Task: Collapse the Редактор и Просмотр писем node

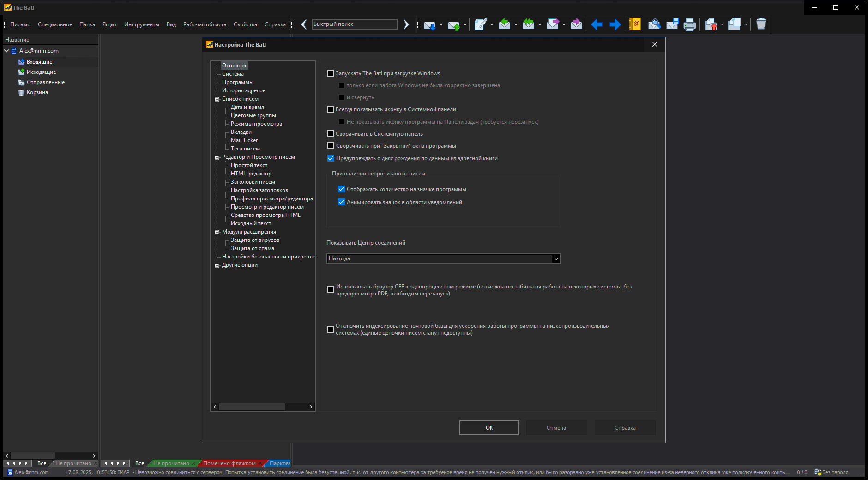Action: (x=217, y=157)
